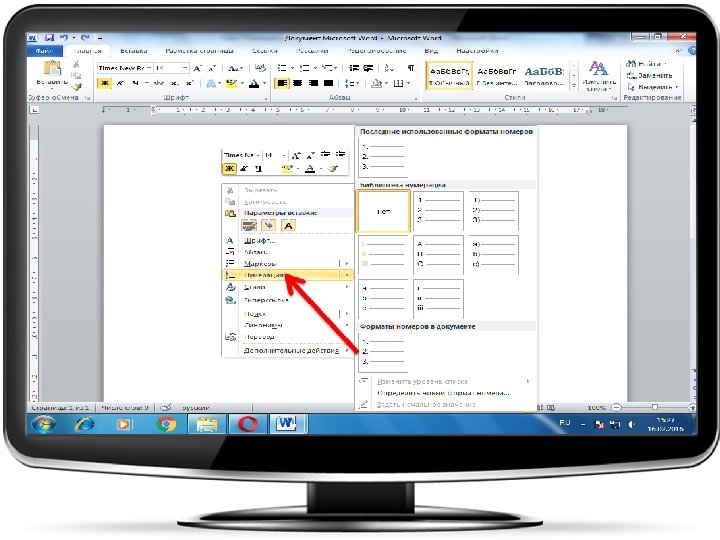Apply yellow highlight color in ribbon

coord(231,83)
